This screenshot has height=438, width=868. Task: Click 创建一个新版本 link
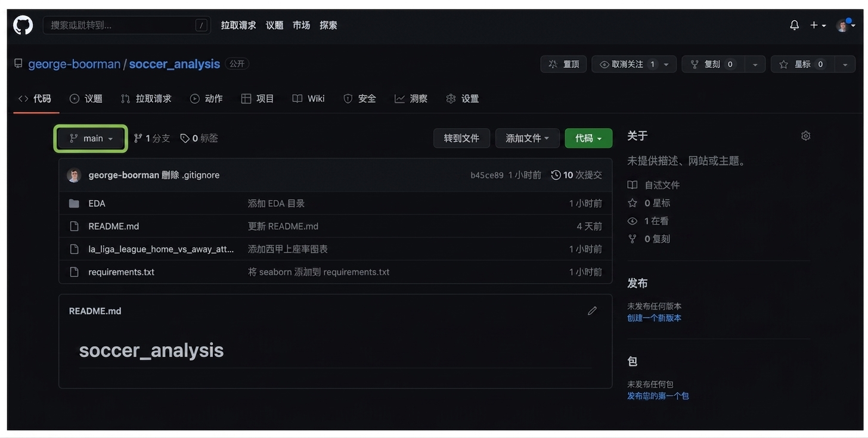[x=654, y=318]
